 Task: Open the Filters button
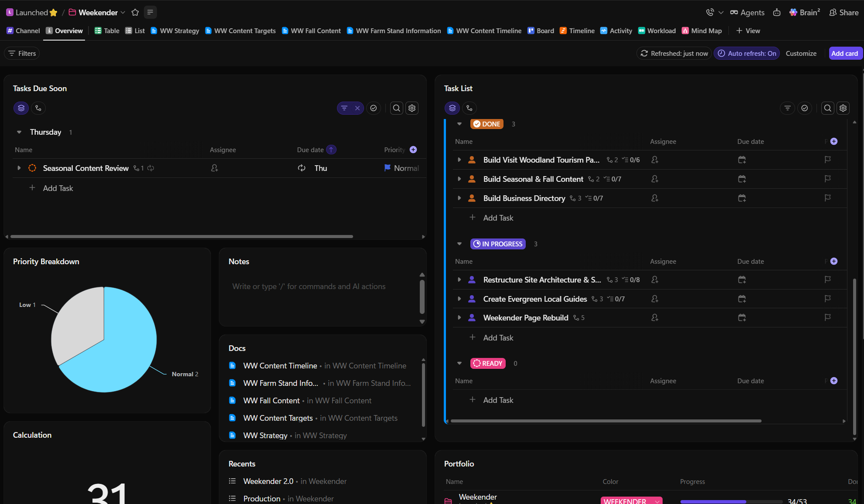tap(22, 53)
